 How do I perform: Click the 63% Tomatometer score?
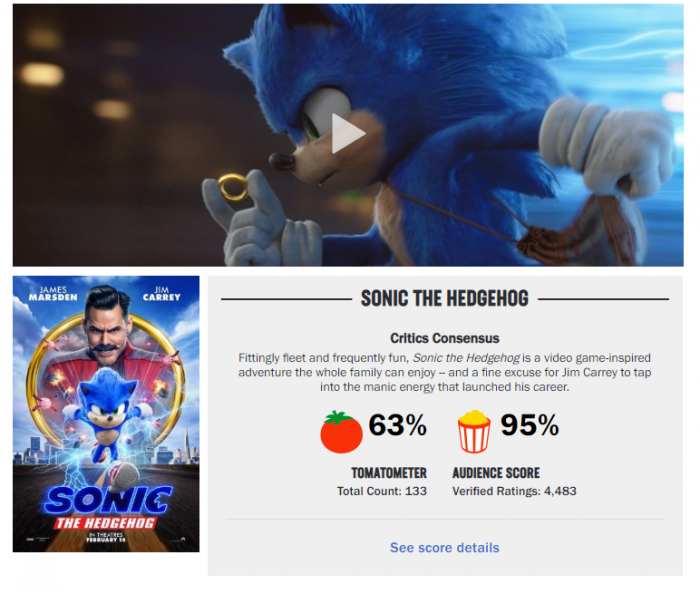point(397,426)
